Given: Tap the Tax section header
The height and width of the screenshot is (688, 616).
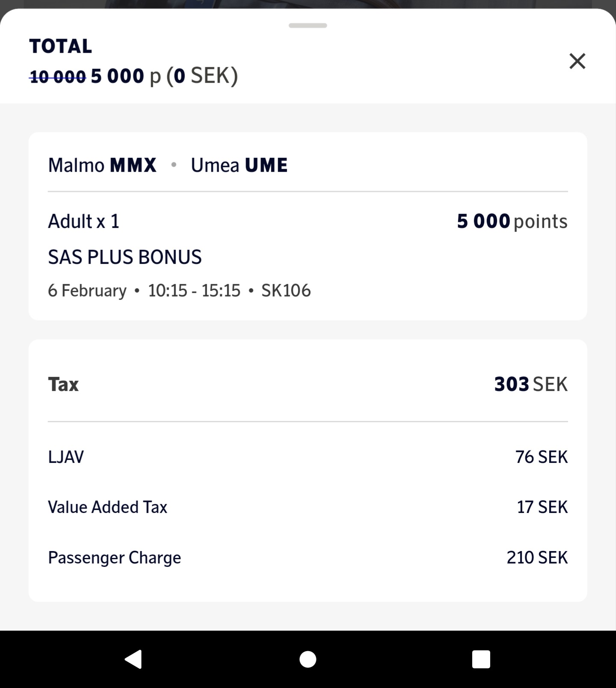Looking at the screenshot, I should tap(63, 384).
